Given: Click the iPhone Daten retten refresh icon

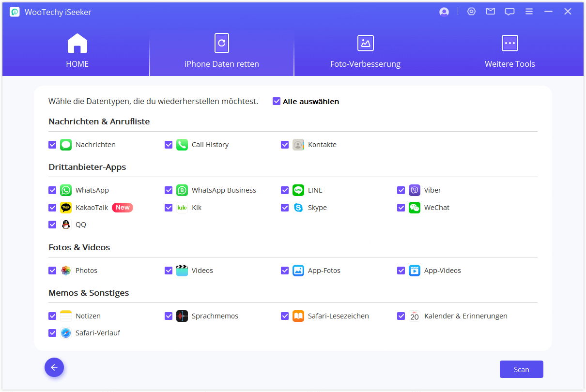Looking at the screenshot, I should click(x=221, y=43).
